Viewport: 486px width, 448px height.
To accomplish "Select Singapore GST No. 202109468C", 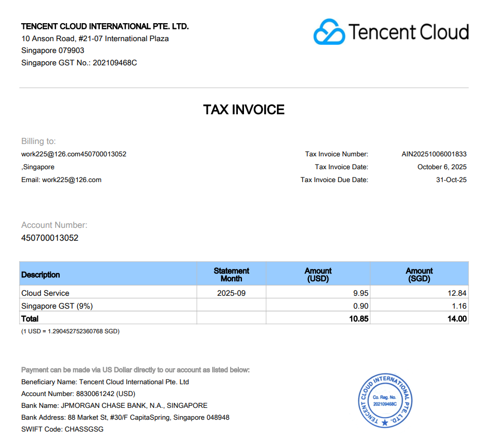I will (79, 63).
